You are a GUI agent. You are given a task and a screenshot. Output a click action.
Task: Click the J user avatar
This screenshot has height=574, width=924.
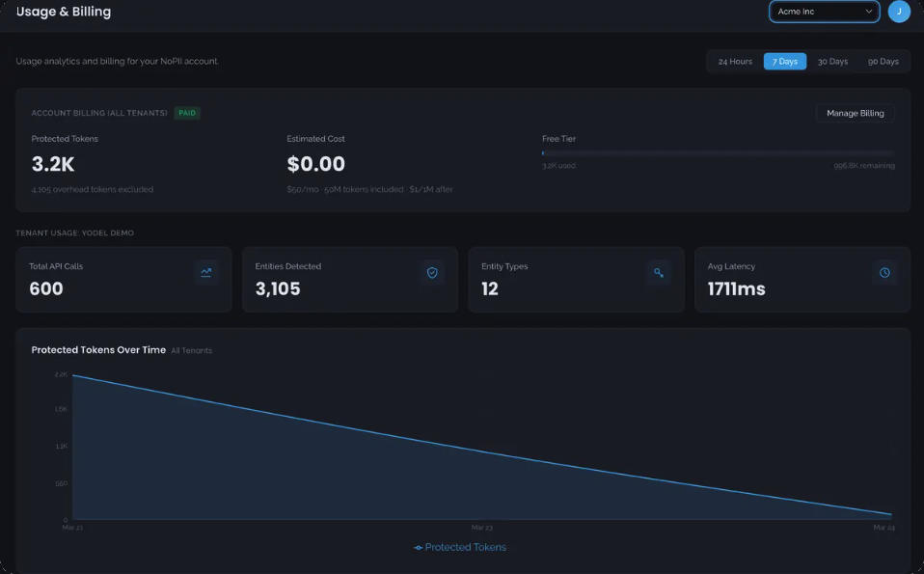coord(899,12)
